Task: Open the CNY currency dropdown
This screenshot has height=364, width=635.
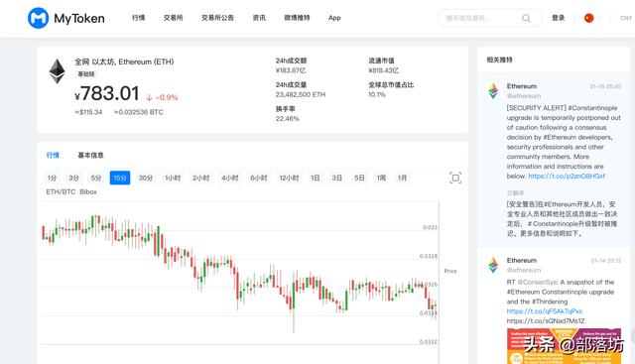Action: coord(626,18)
